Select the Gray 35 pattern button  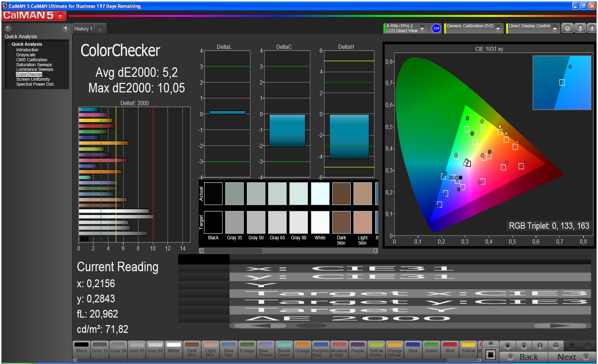coord(100,349)
